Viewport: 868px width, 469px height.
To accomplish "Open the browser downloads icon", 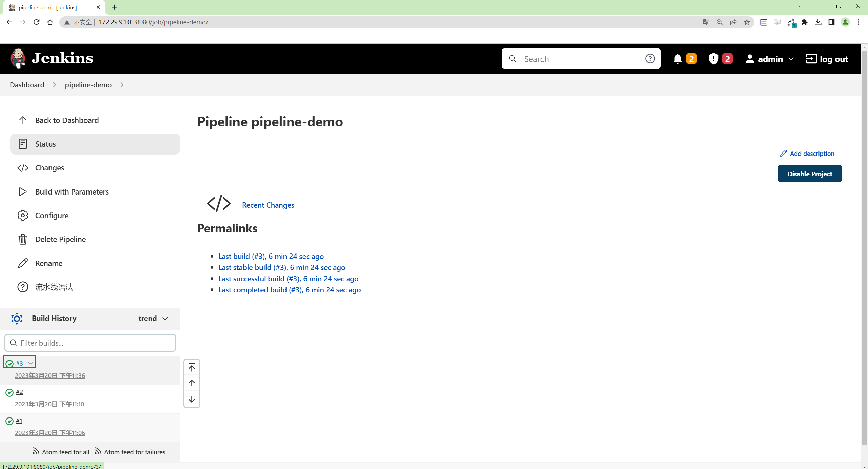I will pyautogui.click(x=818, y=22).
